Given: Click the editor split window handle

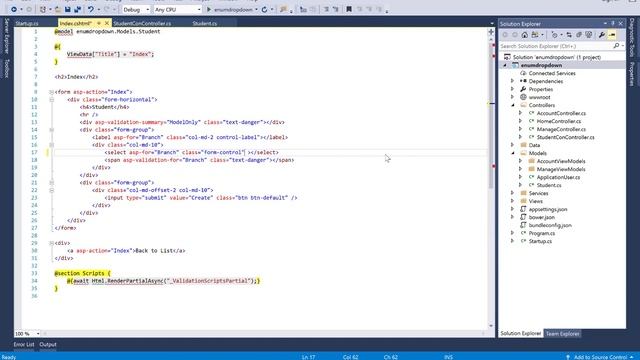Looking at the screenshot, I should coord(491,32).
